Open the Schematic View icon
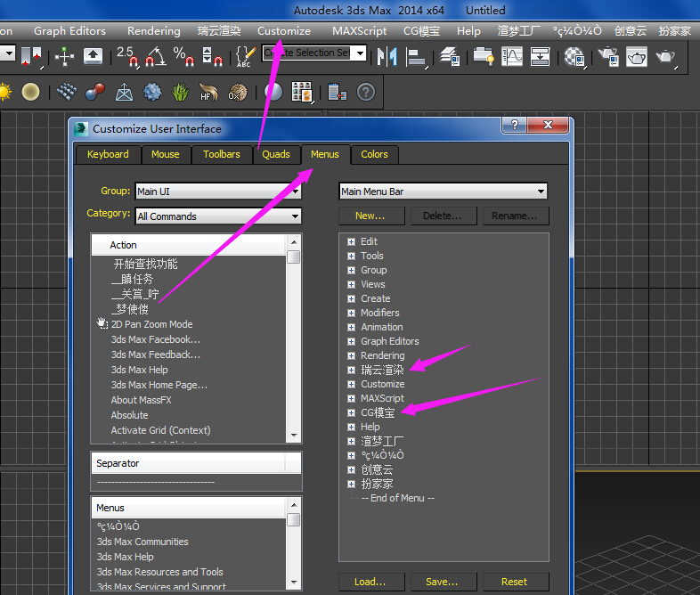Image resolution: width=700 pixels, height=595 pixels. coord(540,57)
